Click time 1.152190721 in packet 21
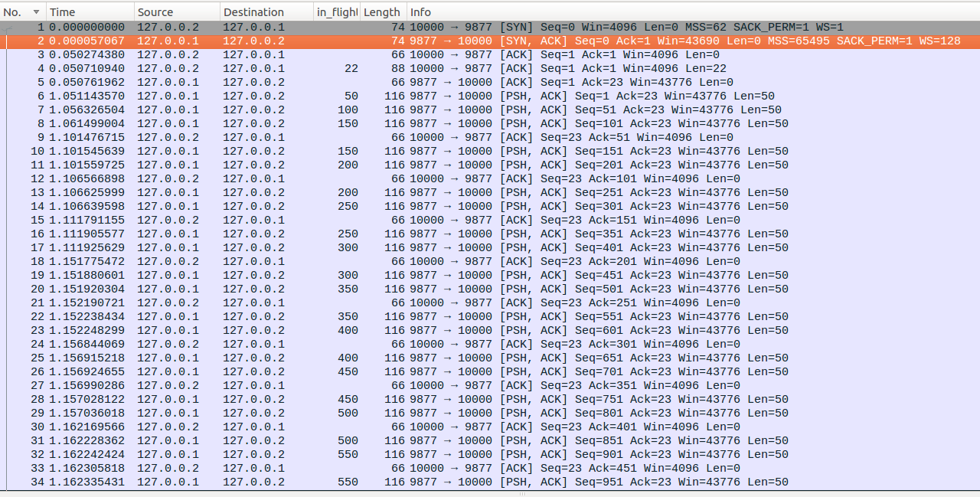 pyautogui.click(x=87, y=303)
